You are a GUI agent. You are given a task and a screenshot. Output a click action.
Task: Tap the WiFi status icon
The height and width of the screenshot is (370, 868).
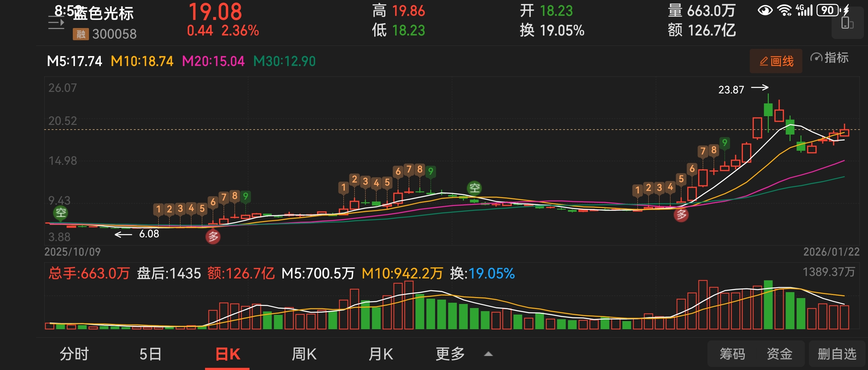pyautogui.click(x=784, y=11)
